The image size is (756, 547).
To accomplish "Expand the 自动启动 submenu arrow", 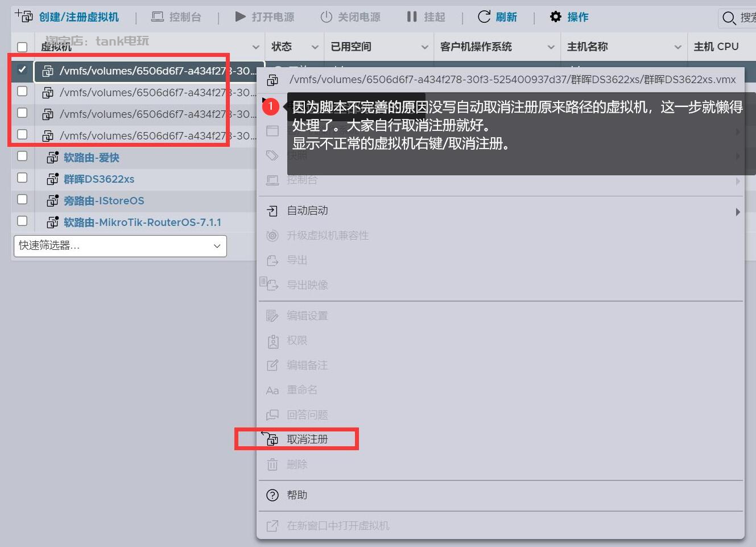I will coord(738,212).
